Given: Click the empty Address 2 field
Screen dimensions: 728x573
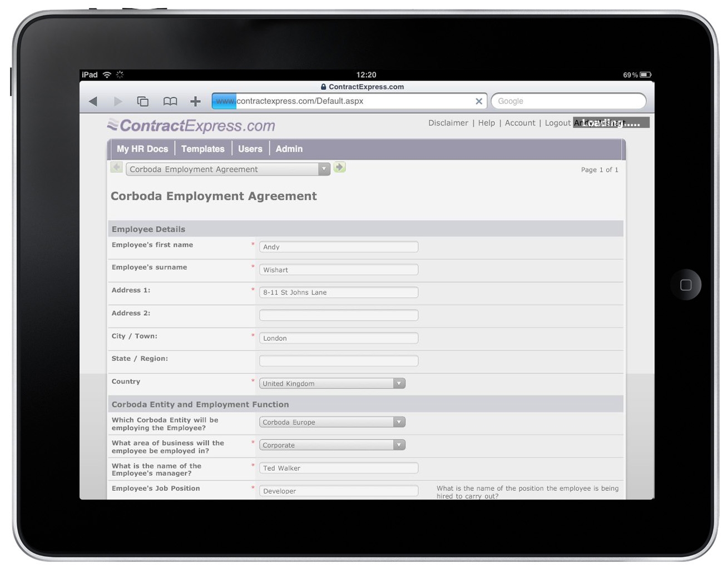Looking at the screenshot, I should coord(339,315).
